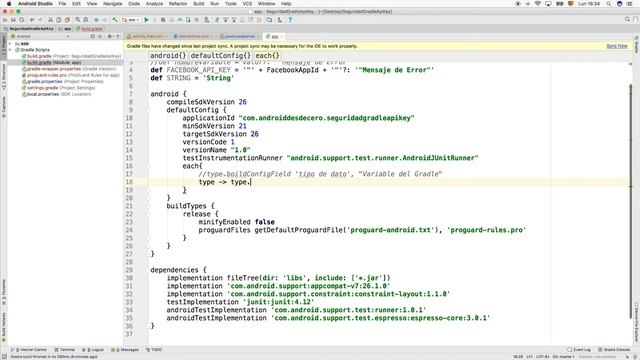Viewport: 640px width, 360px height.
Task: Click the Hide project panel icon
Action: pos(118,36)
